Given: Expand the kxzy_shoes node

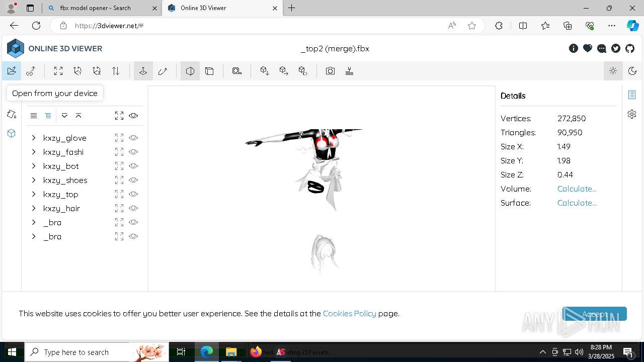Looking at the screenshot, I should [x=34, y=180].
